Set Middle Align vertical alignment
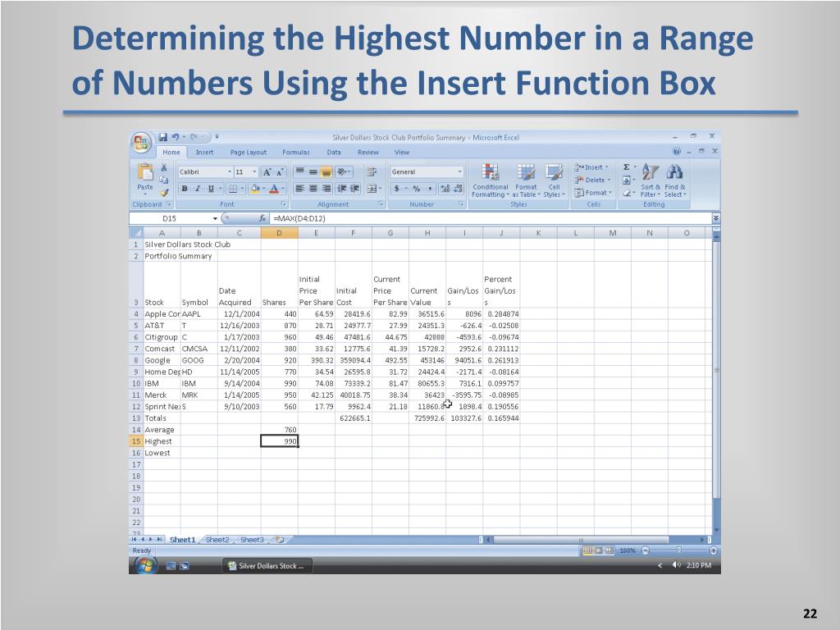The width and height of the screenshot is (840, 630). (x=313, y=172)
